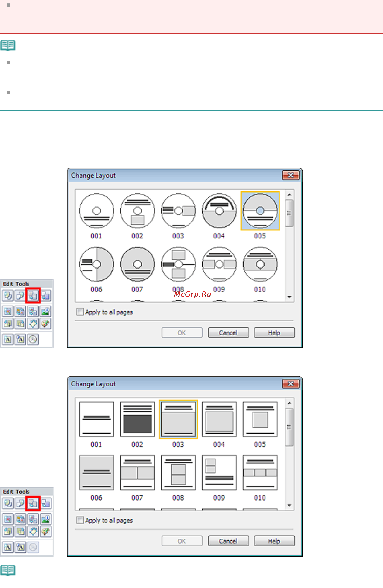Image resolution: width=383 pixels, height=588 pixels.
Task: Click scroll up arrow in page layout list
Action: (289, 403)
